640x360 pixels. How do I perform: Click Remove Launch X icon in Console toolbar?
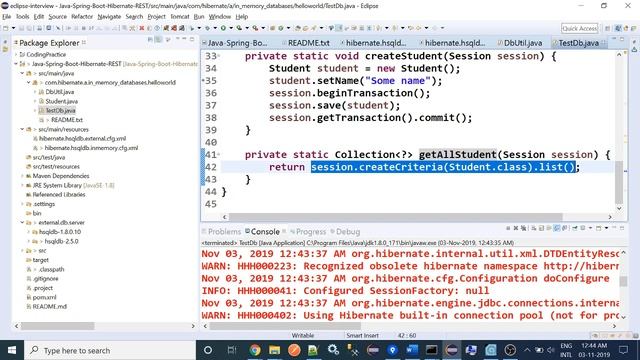516,228
